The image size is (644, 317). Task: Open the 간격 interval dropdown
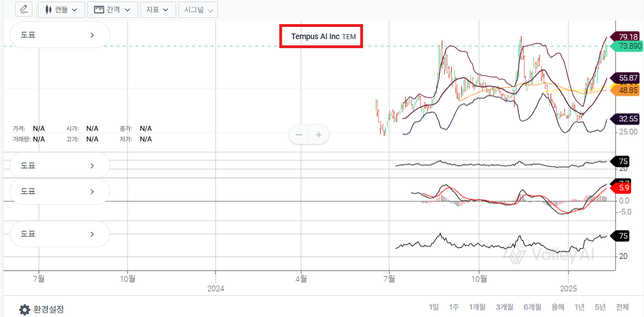pos(112,10)
